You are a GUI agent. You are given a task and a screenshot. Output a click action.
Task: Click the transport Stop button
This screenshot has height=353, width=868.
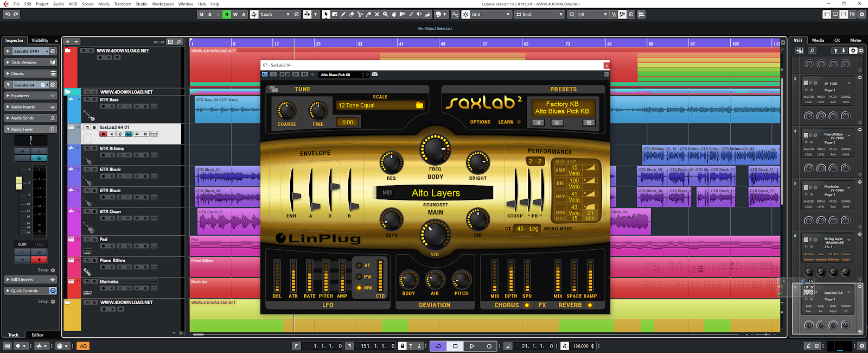[455, 346]
